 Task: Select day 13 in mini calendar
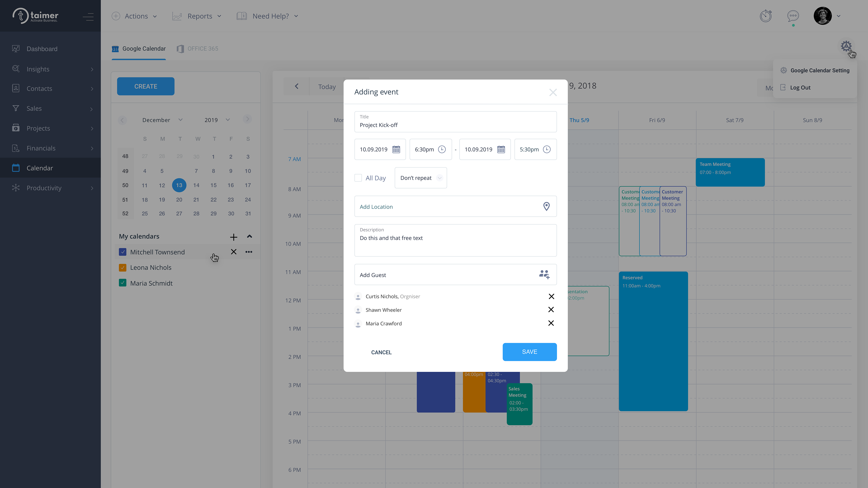point(179,185)
